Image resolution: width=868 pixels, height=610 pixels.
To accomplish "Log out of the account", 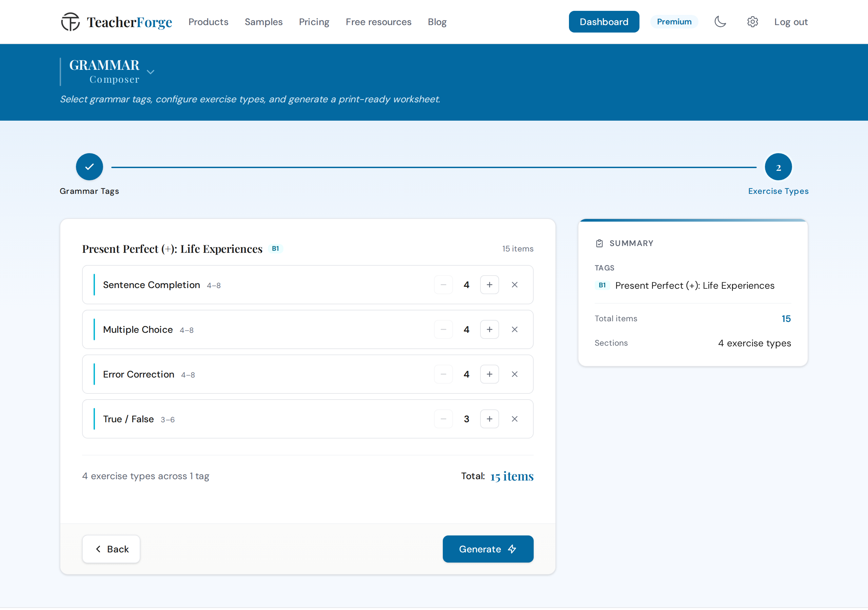I will (790, 22).
